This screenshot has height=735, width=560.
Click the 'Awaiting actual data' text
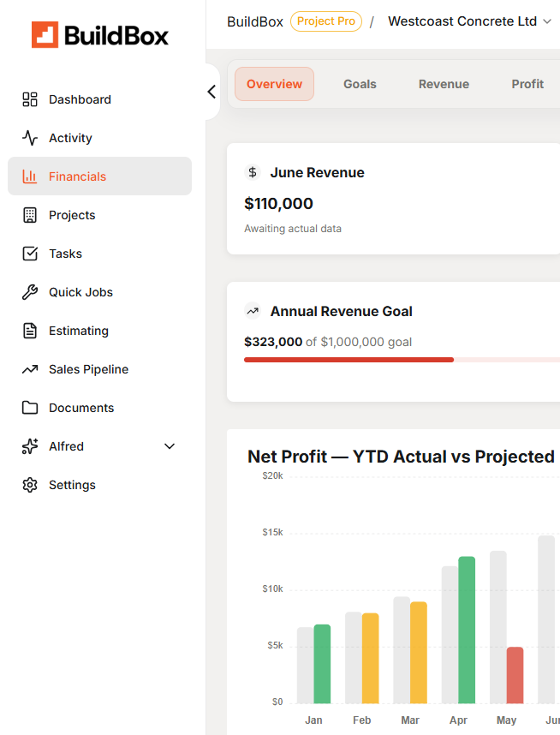click(x=293, y=228)
